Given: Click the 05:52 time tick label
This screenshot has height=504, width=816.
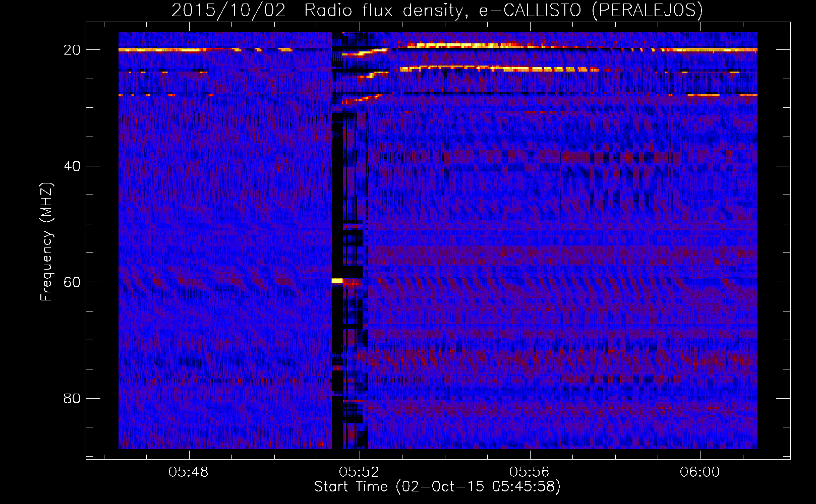Looking at the screenshot, I should (x=359, y=472).
